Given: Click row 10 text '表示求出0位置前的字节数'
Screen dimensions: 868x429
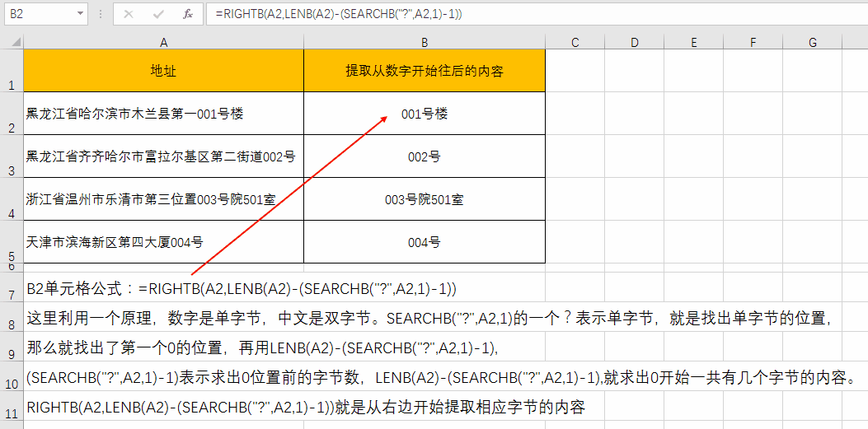Looking at the screenshot, I should pos(270,378).
